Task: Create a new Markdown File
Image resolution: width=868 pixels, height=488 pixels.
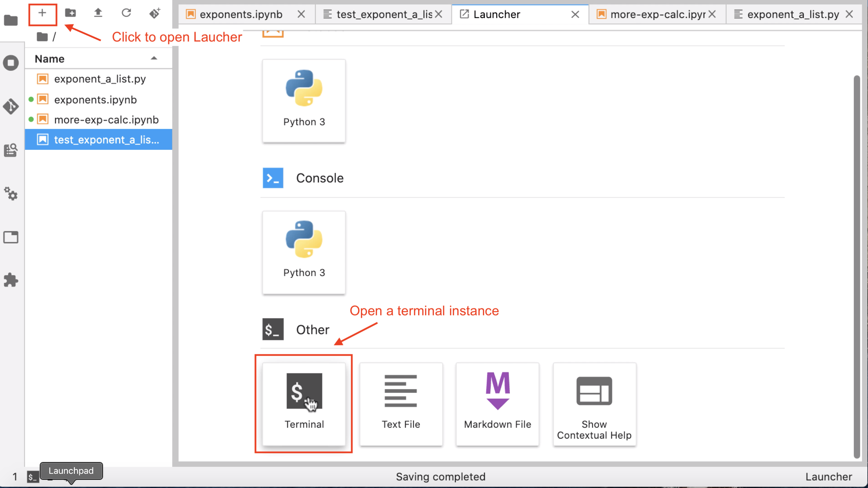Action: (497, 404)
